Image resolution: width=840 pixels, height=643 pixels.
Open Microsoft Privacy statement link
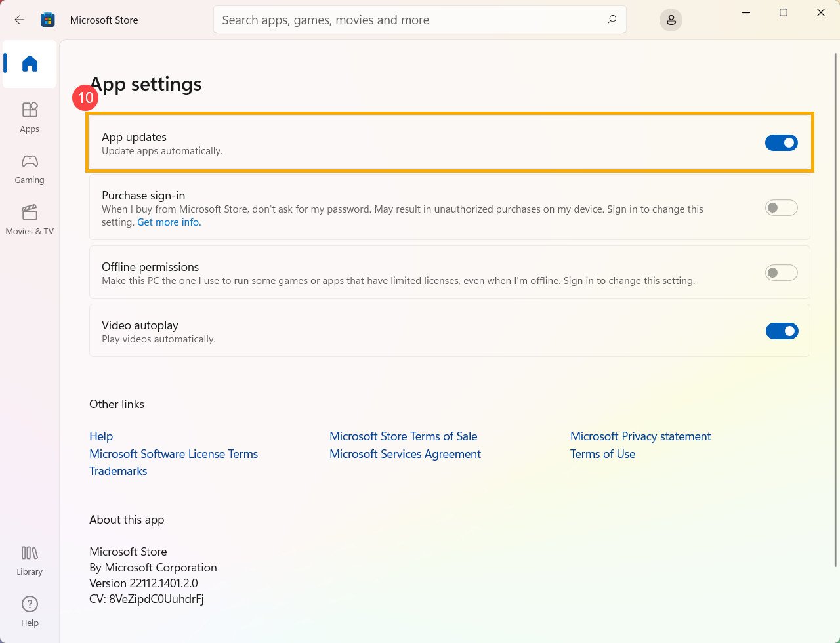coord(640,436)
